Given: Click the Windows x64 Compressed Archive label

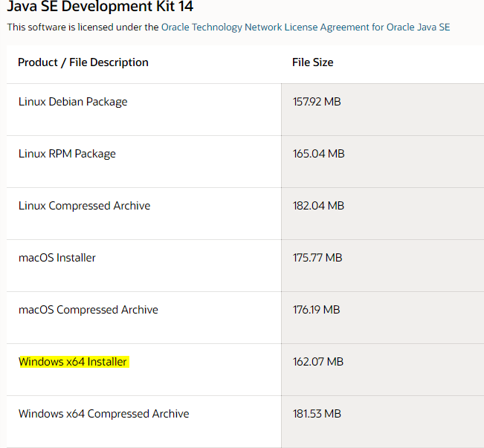Looking at the screenshot, I should coord(104,414).
